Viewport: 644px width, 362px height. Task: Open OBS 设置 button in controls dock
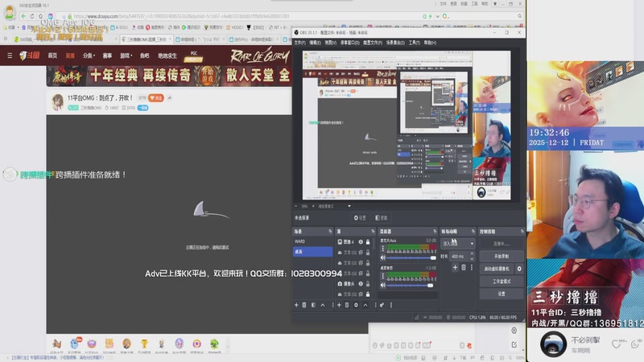502,294
